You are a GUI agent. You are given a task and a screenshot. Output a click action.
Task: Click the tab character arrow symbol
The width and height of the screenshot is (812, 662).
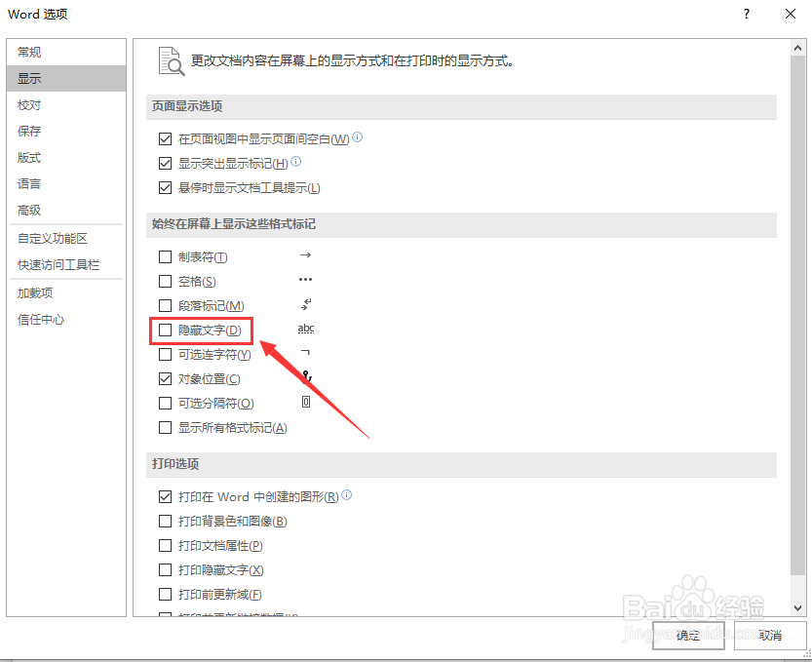point(305,254)
